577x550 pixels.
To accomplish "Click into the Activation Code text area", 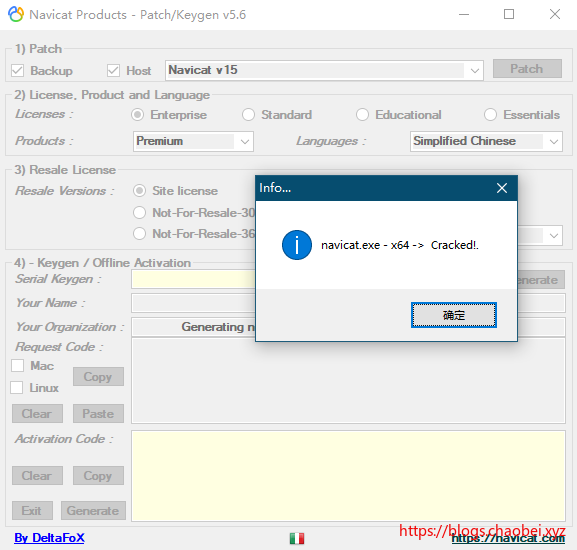I will click(348, 476).
